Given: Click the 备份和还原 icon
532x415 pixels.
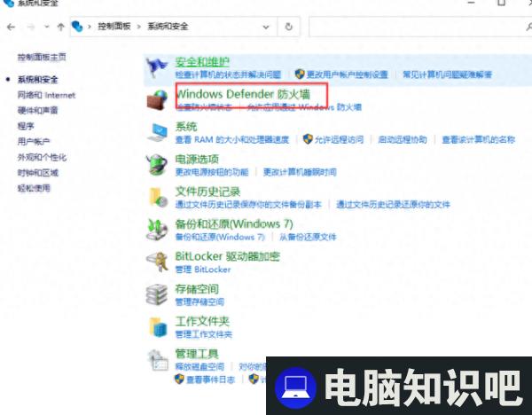Looking at the screenshot, I should [157, 230].
